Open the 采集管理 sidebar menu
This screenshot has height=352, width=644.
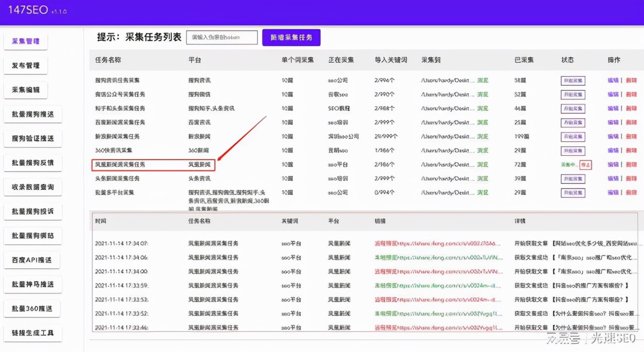(x=25, y=41)
